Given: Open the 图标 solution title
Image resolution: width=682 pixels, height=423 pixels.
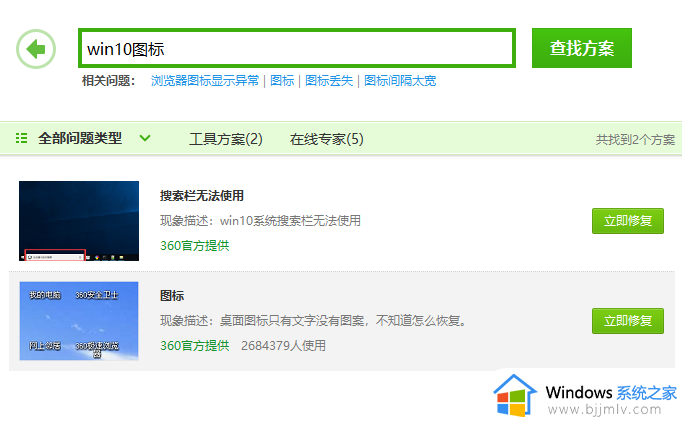Looking at the screenshot, I should tap(172, 296).
